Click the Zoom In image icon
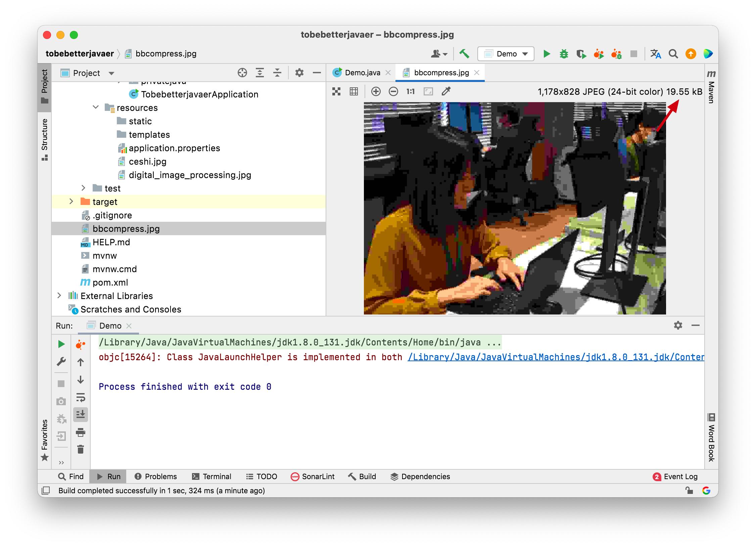Screen dimensions: 756x547 (x=376, y=91)
